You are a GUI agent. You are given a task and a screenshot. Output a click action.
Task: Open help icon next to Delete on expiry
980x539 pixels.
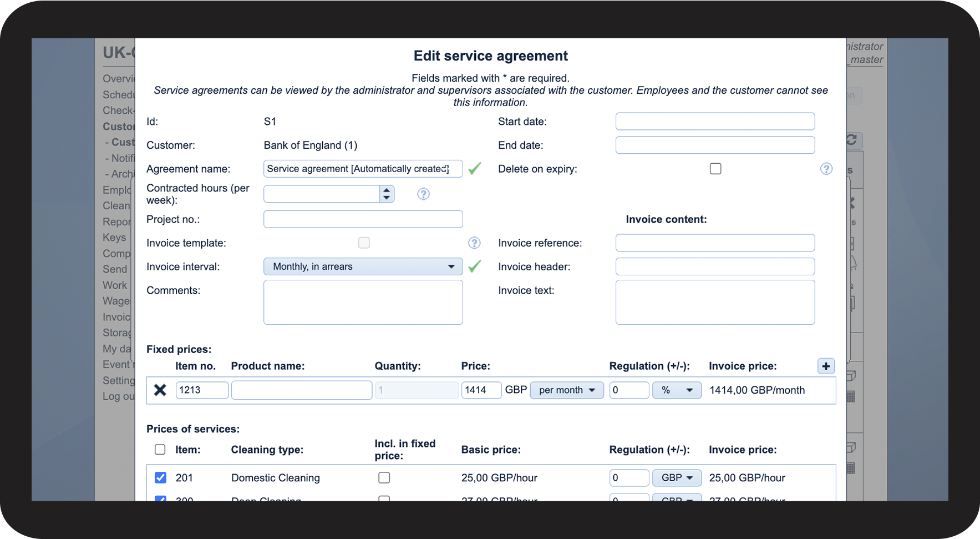click(826, 169)
